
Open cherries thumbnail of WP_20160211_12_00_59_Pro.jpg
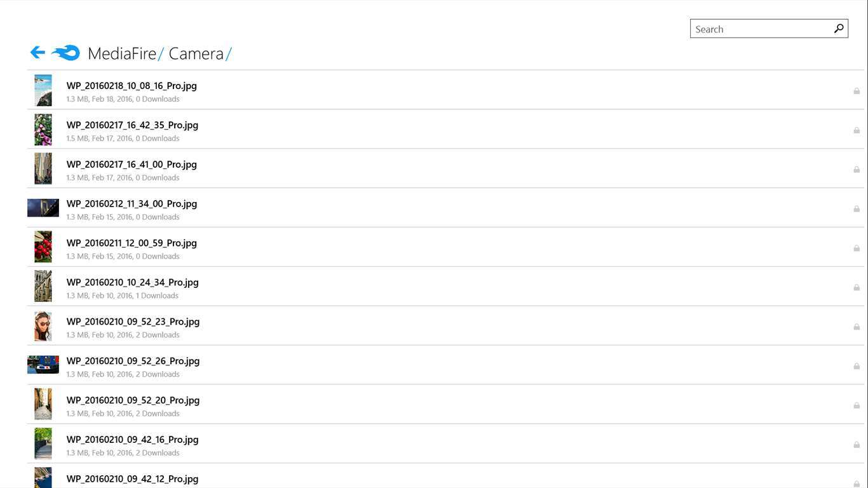(43, 247)
